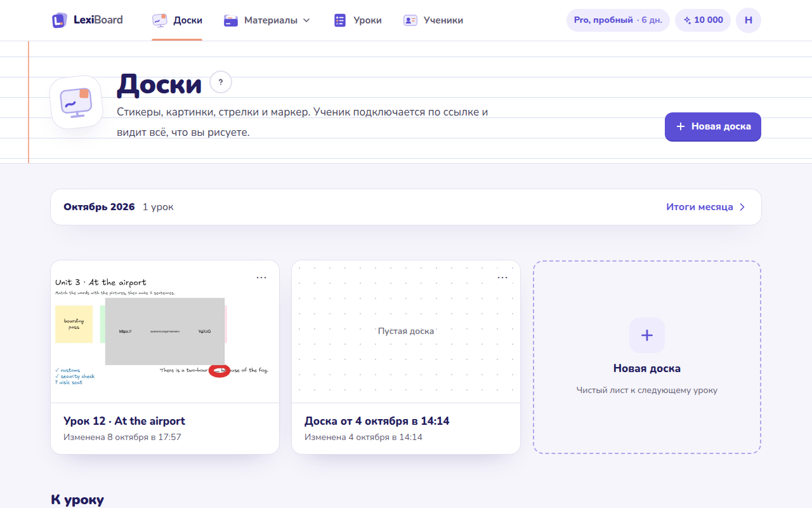Open options menu for Доска от 4 октября
The height and width of the screenshot is (508, 812).
(x=502, y=277)
